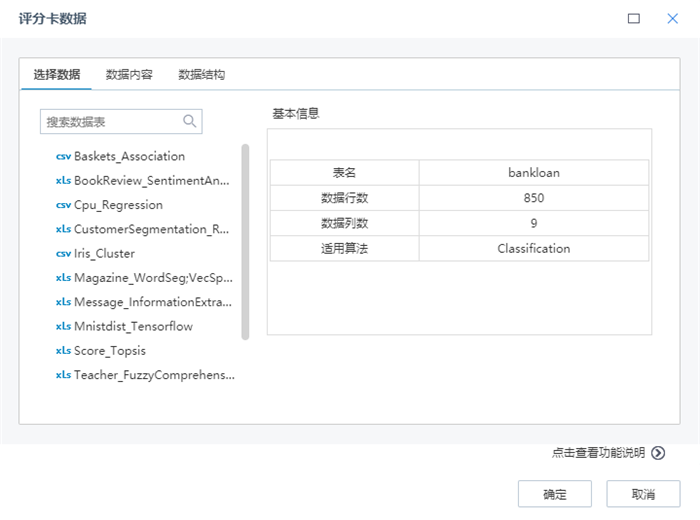
Task: Click xls icon beside Score_Topsis
Action: 63,351
